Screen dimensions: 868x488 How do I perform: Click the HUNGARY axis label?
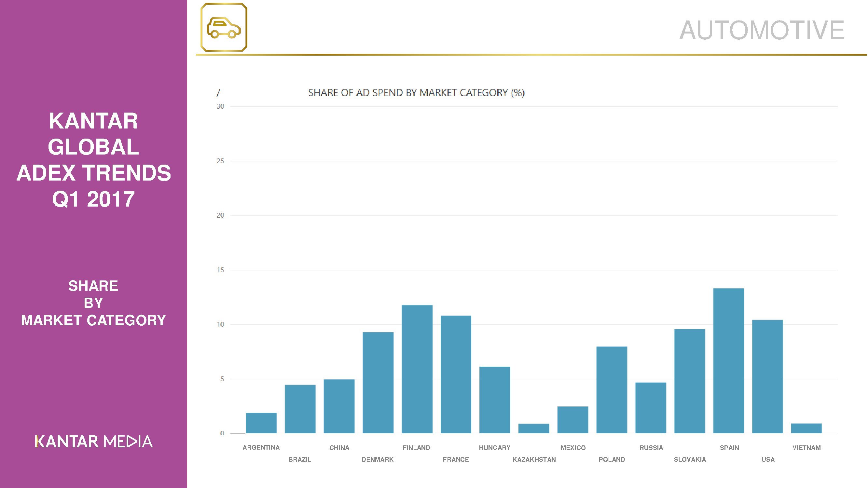[495, 448]
